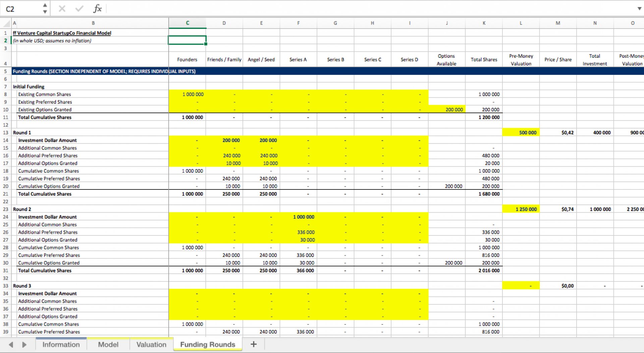Select the 'Price / Share' header cell

pos(558,59)
